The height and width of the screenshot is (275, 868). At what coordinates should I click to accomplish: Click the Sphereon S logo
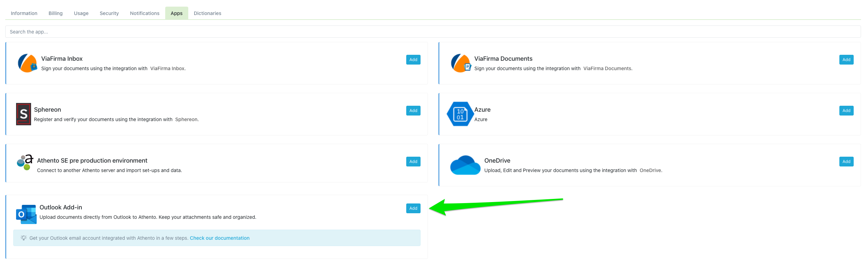coord(23,114)
